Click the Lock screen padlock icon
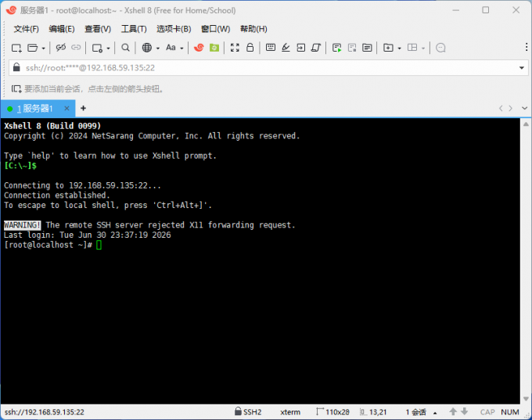532x420 pixels. (250, 47)
